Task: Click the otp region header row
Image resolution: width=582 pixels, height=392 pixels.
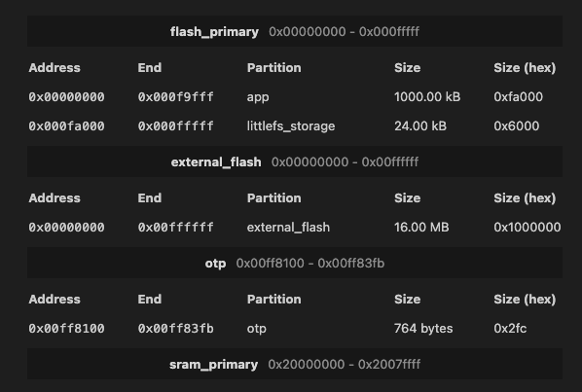Action: tap(295, 263)
